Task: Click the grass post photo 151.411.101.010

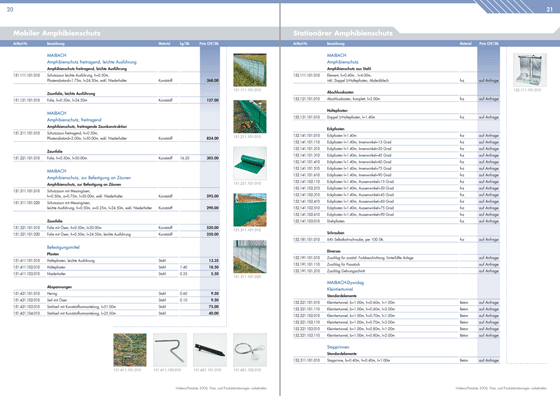Action: click(x=130, y=350)
